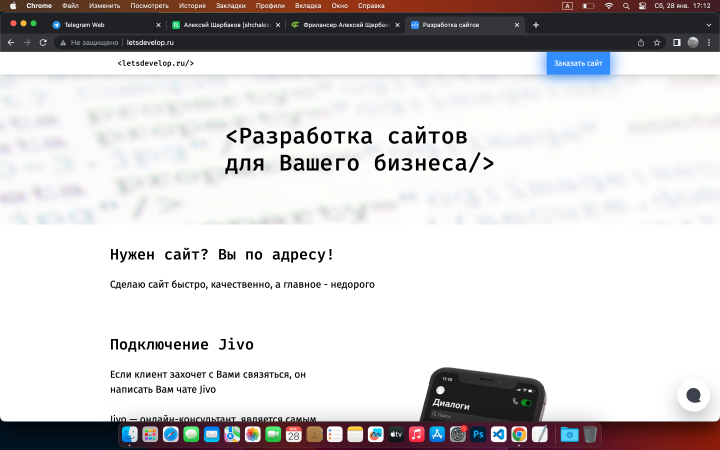Open the Downloads folder in the Dock
This screenshot has height=450, width=720.
(569, 434)
